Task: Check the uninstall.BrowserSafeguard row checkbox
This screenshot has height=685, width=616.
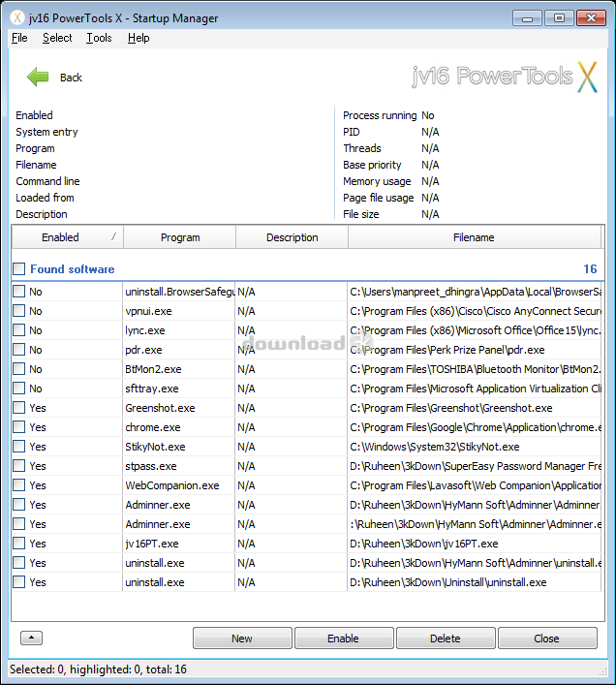Action: click(x=18, y=292)
